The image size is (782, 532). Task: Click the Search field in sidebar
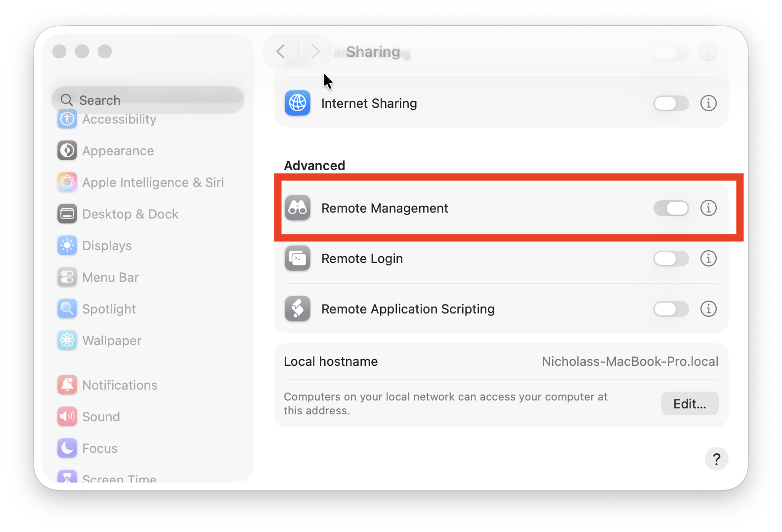[148, 100]
